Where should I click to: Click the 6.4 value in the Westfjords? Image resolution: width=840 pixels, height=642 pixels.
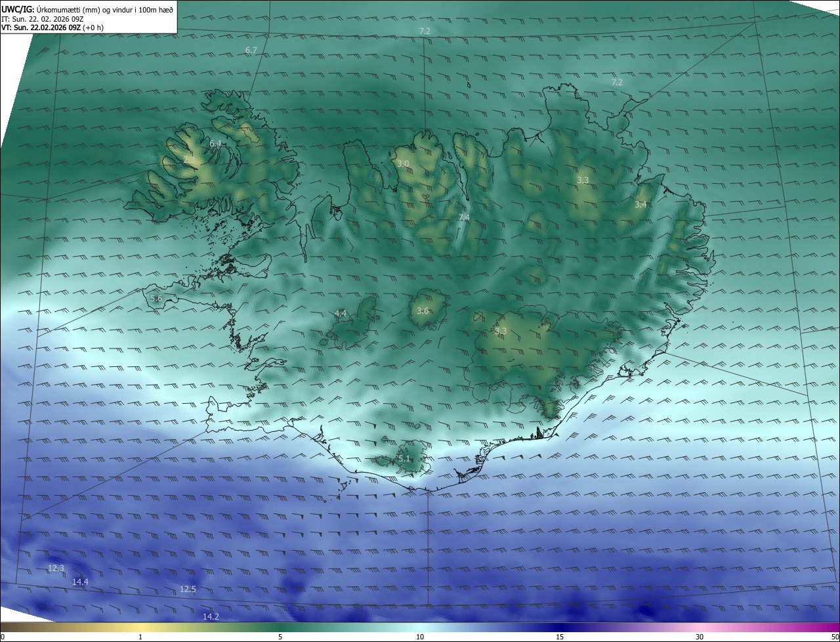click(x=215, y=143)
